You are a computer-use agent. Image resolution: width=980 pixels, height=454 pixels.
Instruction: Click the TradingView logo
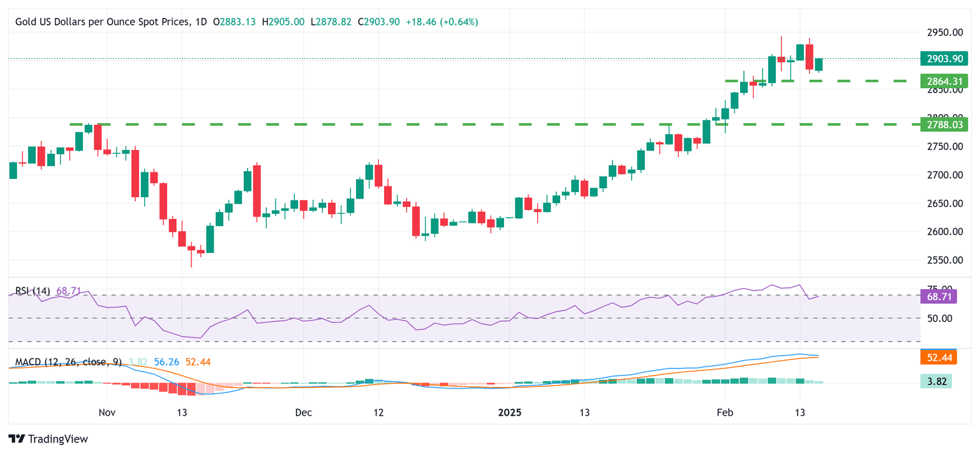[x=48, y=439]
